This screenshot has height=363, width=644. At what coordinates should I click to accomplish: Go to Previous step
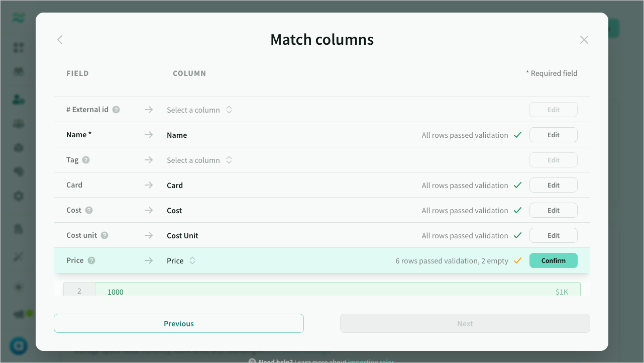pos(179,323)
